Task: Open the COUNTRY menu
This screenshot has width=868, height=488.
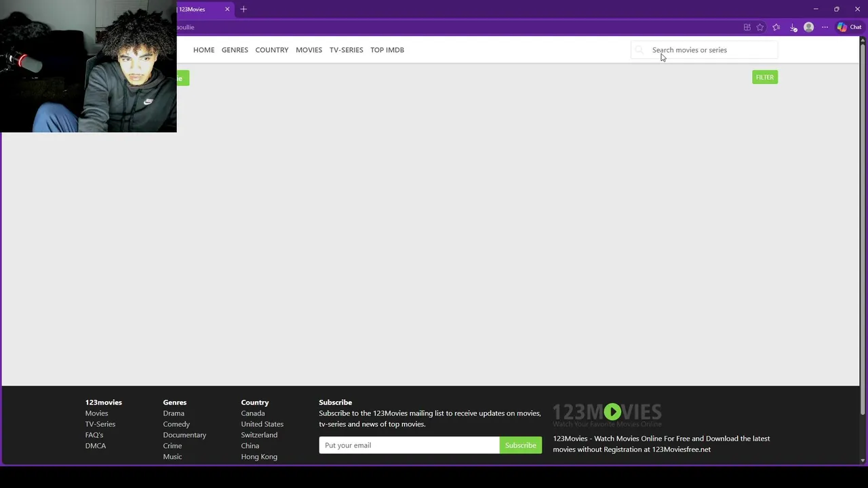Action: [272, 50]
